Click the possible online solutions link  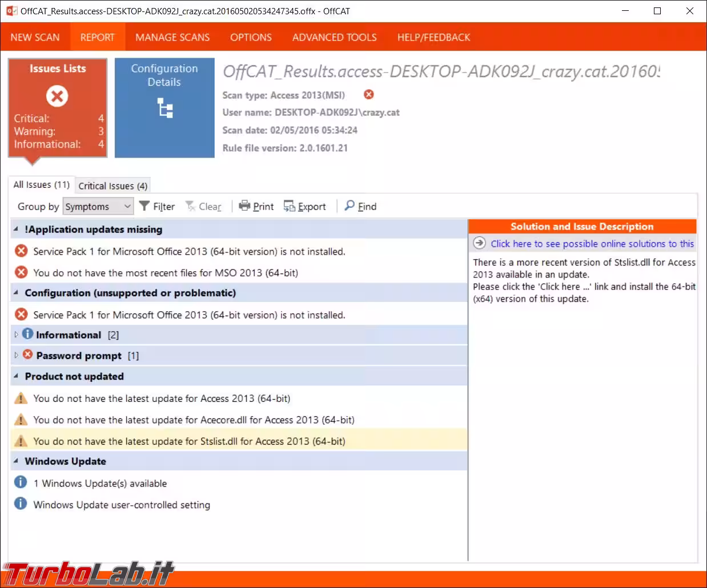tap(592, 244)
